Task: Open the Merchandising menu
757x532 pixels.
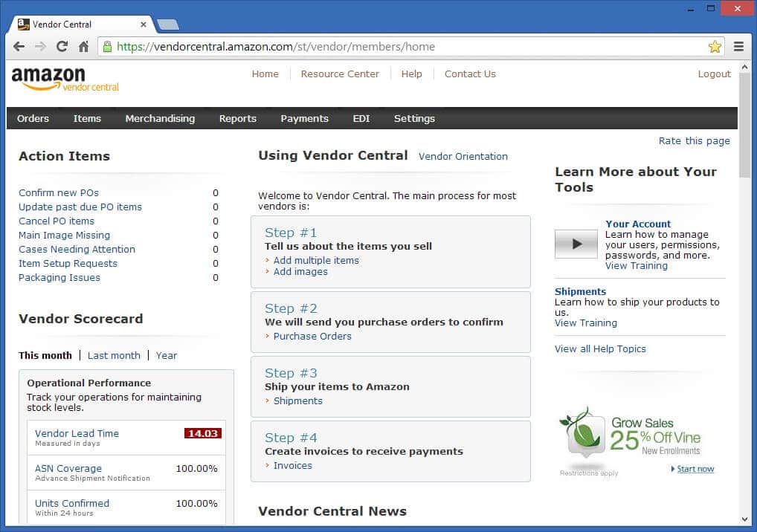Action: (161, 119)
